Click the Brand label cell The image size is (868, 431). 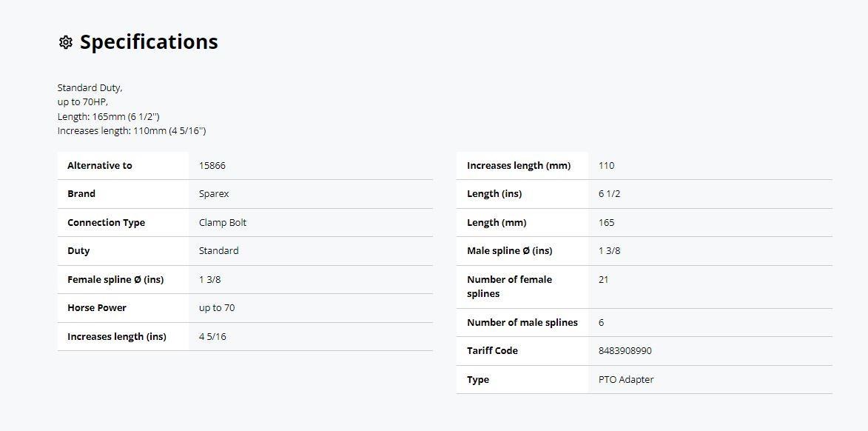[123, 194]
